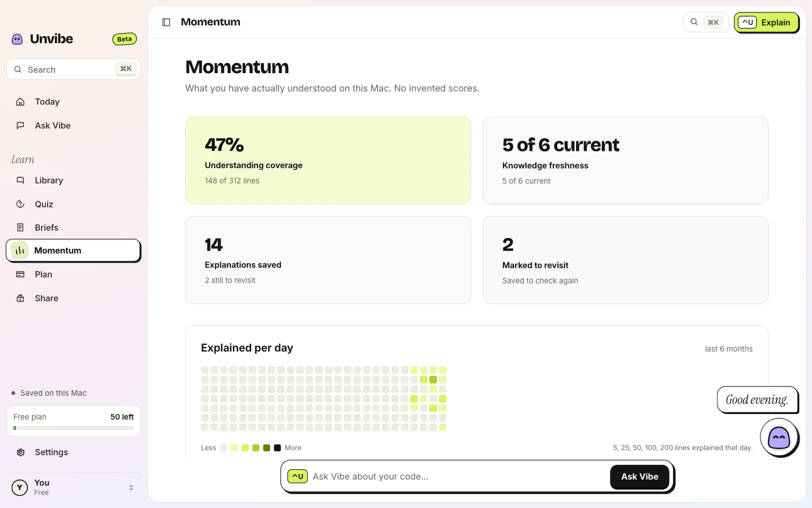This screenshot has height=508, width=812.
Task: Click the ⌃U shortcut badge in the ask bar
Action: [297, 477]
